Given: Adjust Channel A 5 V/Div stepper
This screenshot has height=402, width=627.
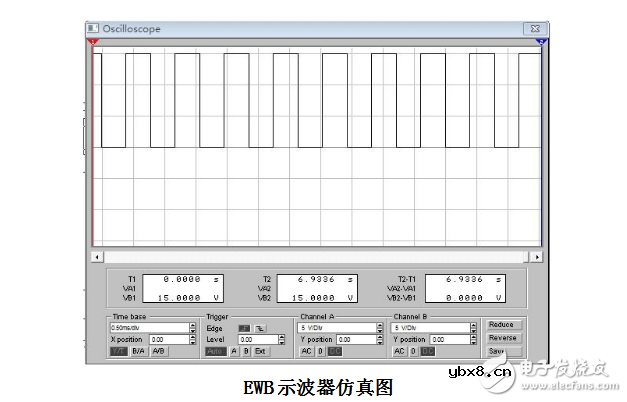Looking at the screenshot, I should (x=380, y=328).
